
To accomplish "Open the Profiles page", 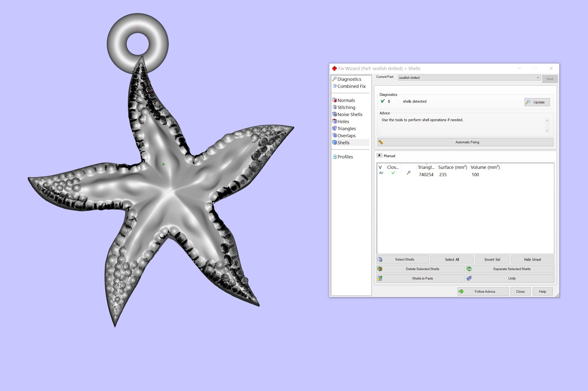I will 345,157.
